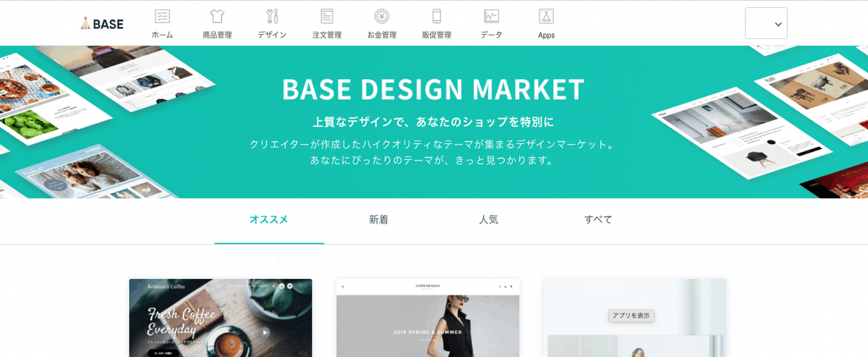The height and width of the screenshot is (357, 868).
Task: Select the デザイン brush tools icon
Action: (272, 16)
